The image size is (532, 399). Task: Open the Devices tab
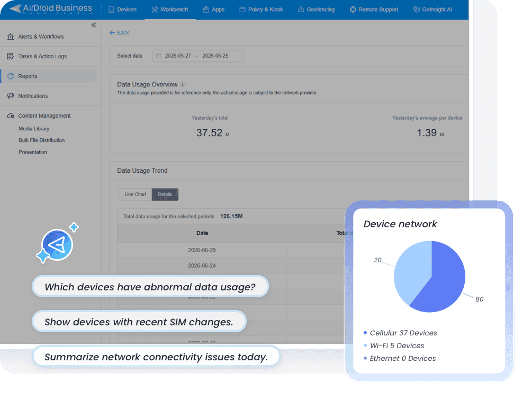tap(122, 10)
